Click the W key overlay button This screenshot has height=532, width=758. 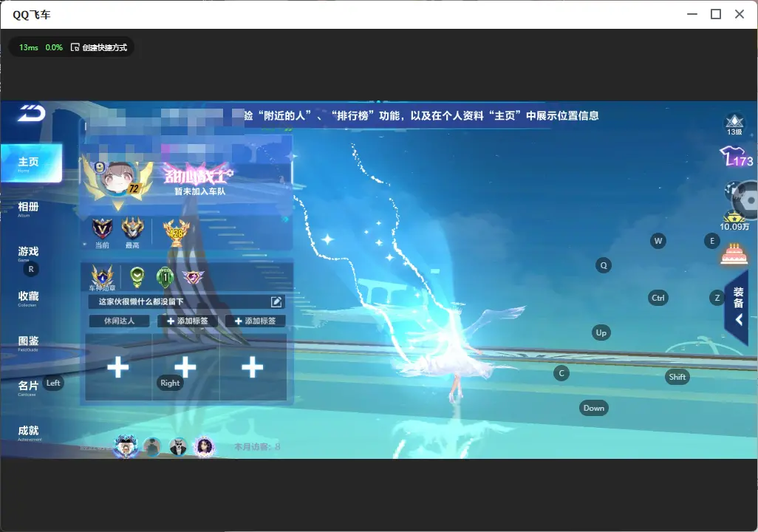pyautogui.click(x=658, y=241)
